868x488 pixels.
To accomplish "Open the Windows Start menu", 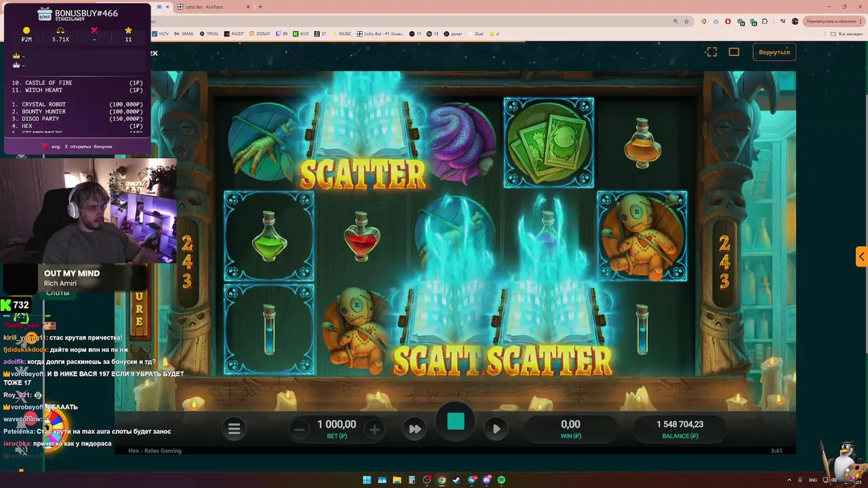I will (367, 480).
